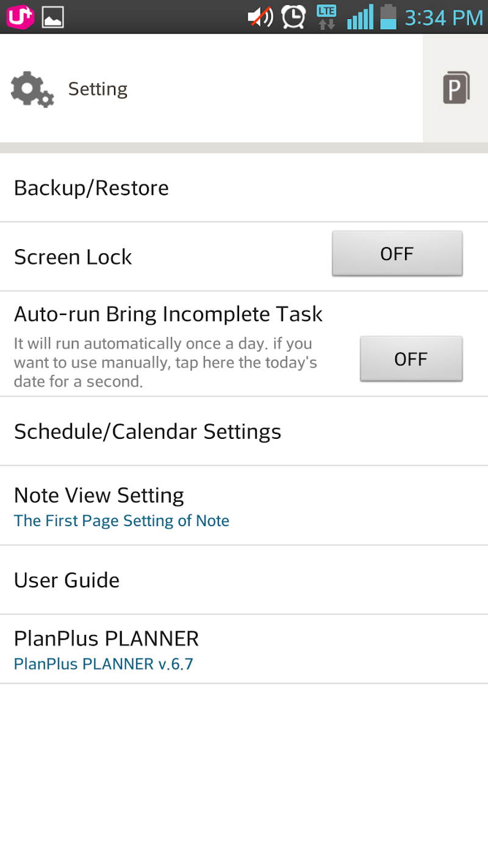Tap PlanPlus PLANNER v.6.7 version text
The width and height of the screenshot is (488, 868).
[104, 664]
